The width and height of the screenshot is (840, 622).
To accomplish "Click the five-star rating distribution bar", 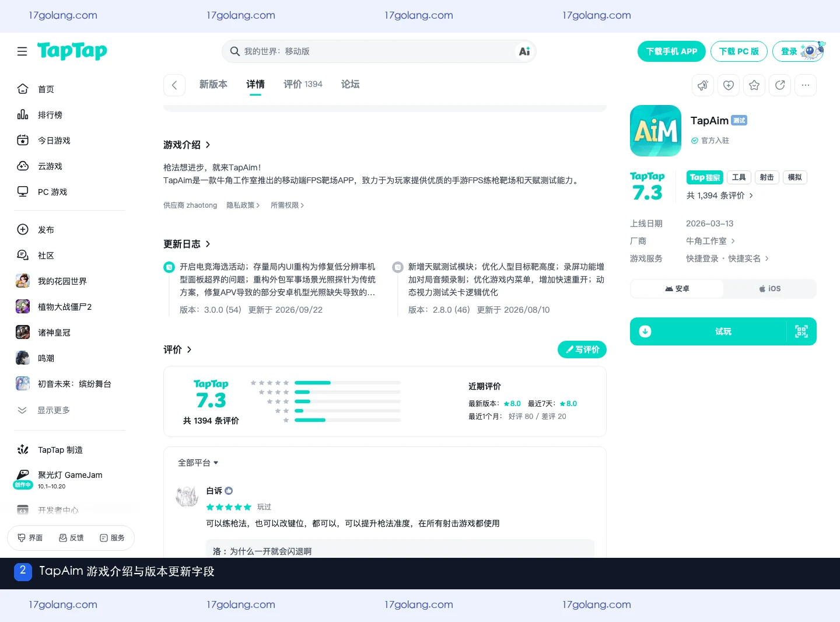I will pos(348,383).
